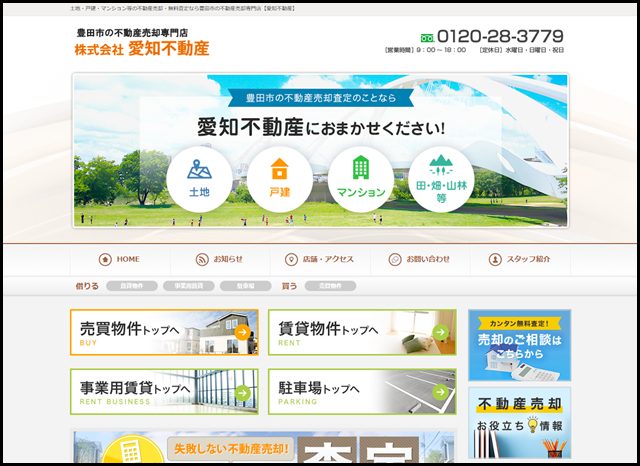This screenshot has width=640, height=466.
Task: Click the 株式会社 愛知不動産 logo
Action: [142, 49]
